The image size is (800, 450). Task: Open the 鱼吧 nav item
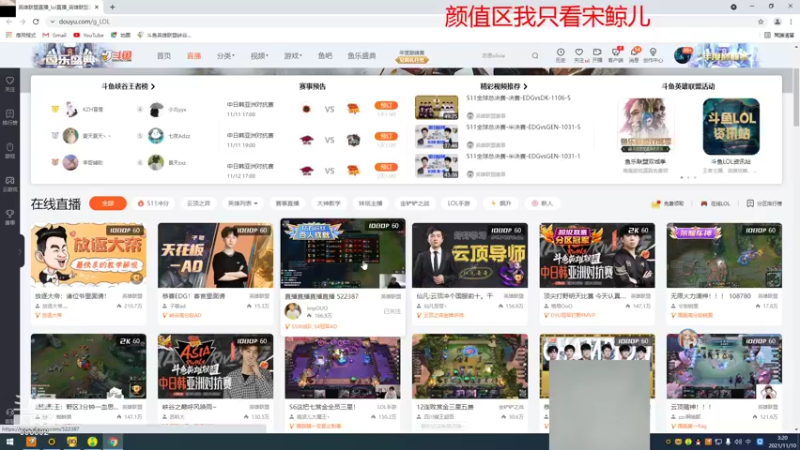325,56
